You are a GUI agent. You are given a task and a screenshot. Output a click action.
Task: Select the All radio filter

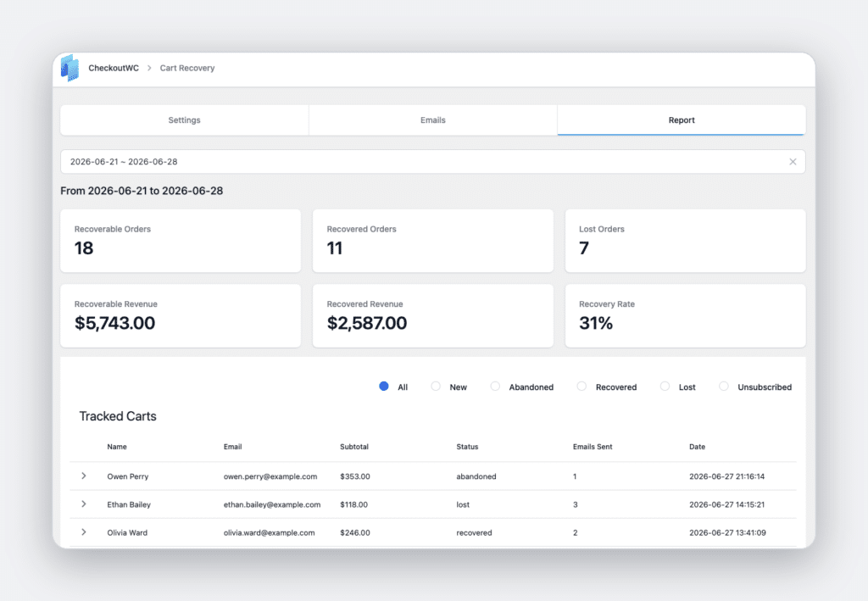(x=384, y=387)
